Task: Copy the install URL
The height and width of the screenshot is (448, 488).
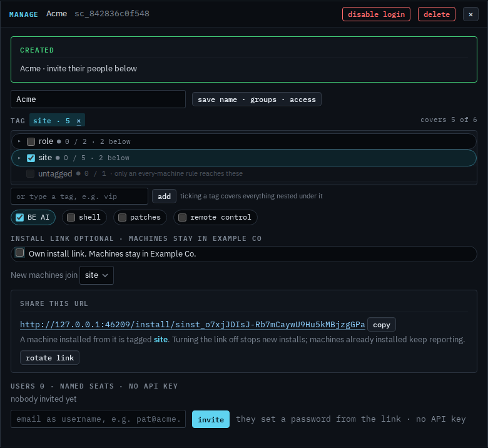Action: tap(381, 325)
